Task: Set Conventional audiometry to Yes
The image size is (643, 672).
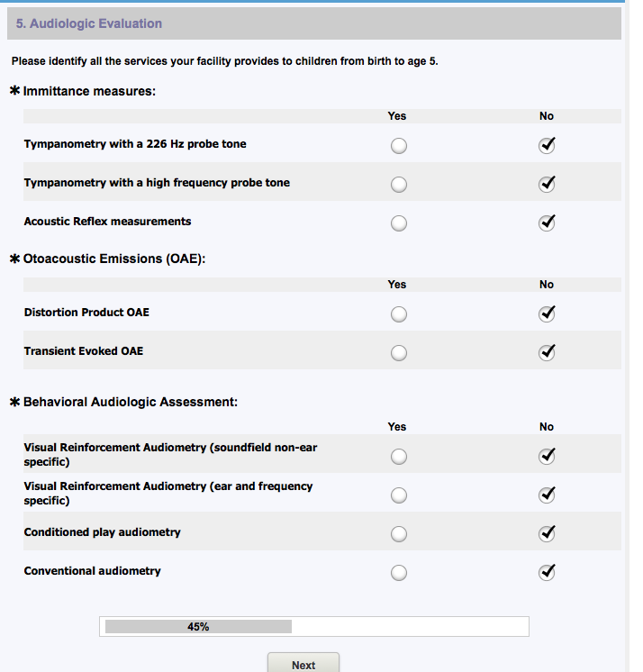Action: (x=399, y=573)
